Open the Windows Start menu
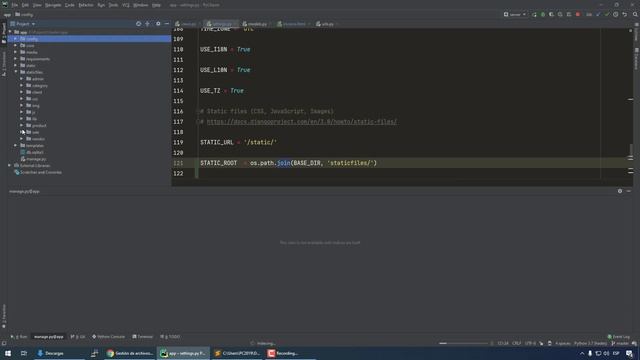The height and width of the screenshot is (360, 640). [x=8, y=353]
